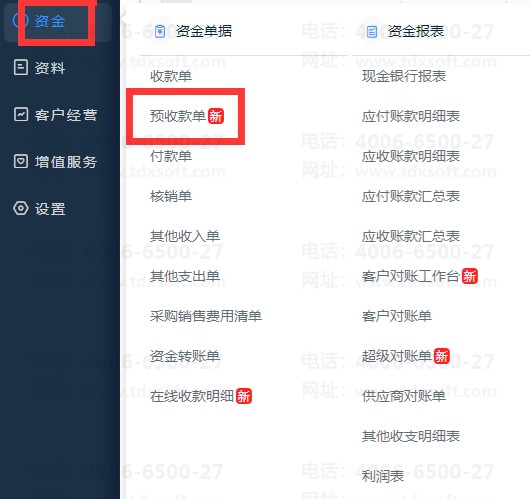Open the 利润表 report
This screenshot has width=530, height=499.
[383, 476]
